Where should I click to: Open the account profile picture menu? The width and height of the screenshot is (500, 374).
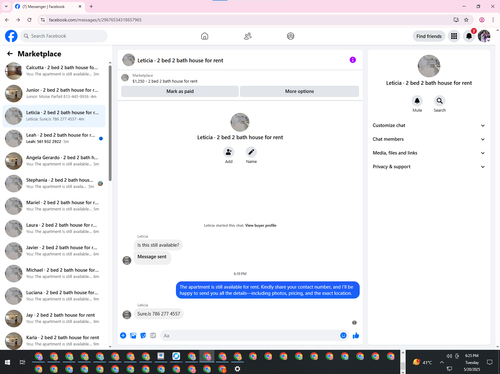tap(484, 36)
